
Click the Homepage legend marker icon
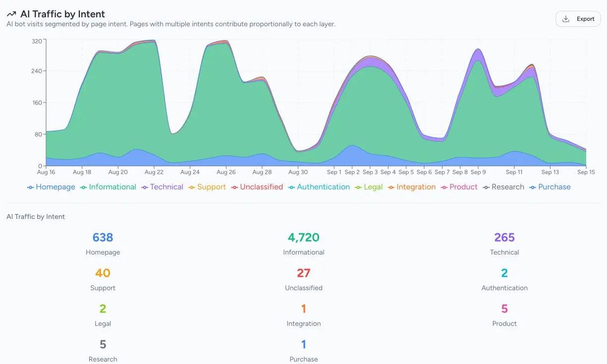30,187
